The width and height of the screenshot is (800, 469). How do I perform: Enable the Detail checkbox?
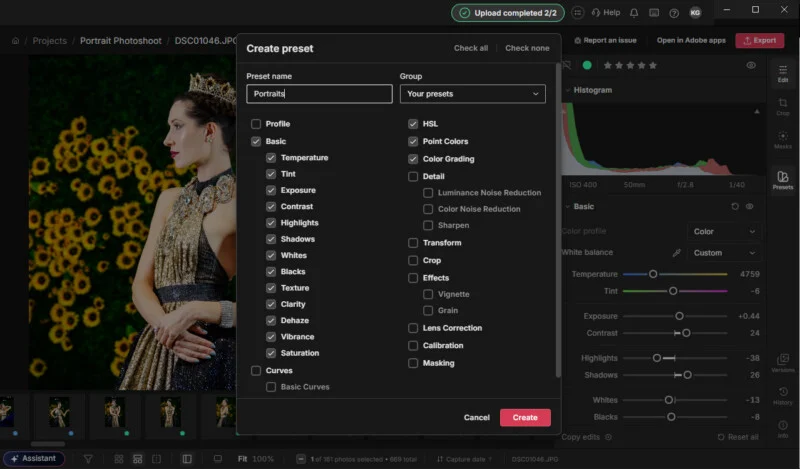click(413, 177)
